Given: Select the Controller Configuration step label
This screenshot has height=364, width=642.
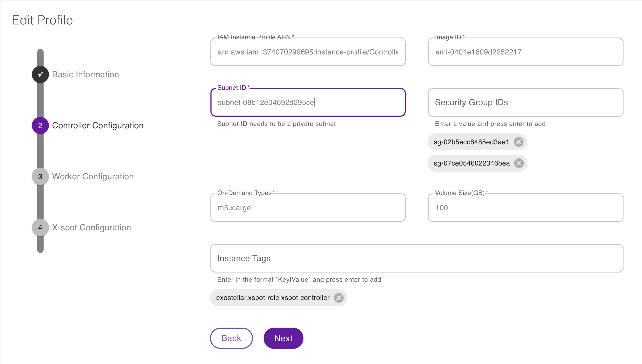Looking at the screenshot, I should coord(98,125).
